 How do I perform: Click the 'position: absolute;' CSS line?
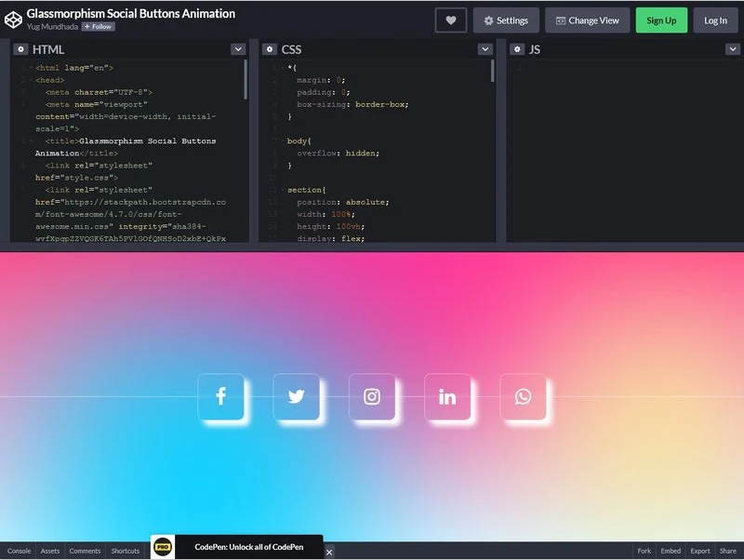(342, 202)
